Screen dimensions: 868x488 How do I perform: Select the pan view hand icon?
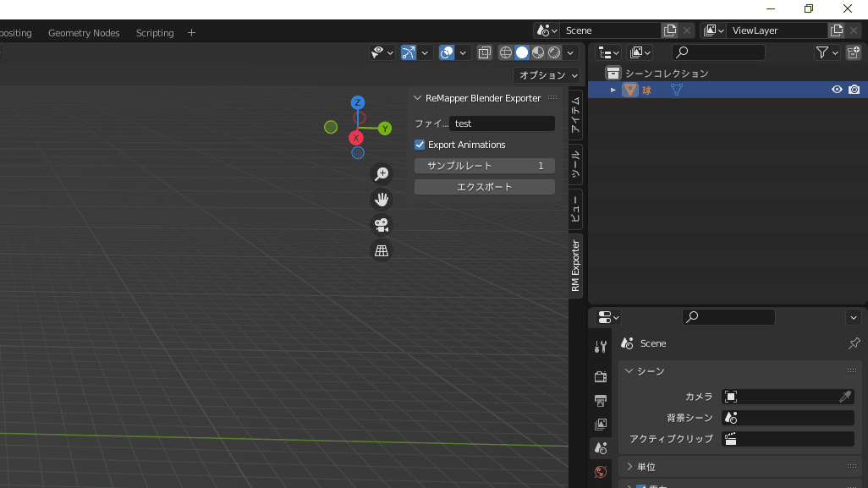pyautogui.click(x=382, y=200)
